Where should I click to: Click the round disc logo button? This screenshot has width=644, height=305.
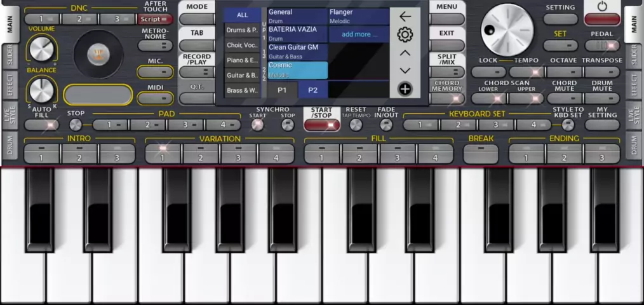[98, 54]
